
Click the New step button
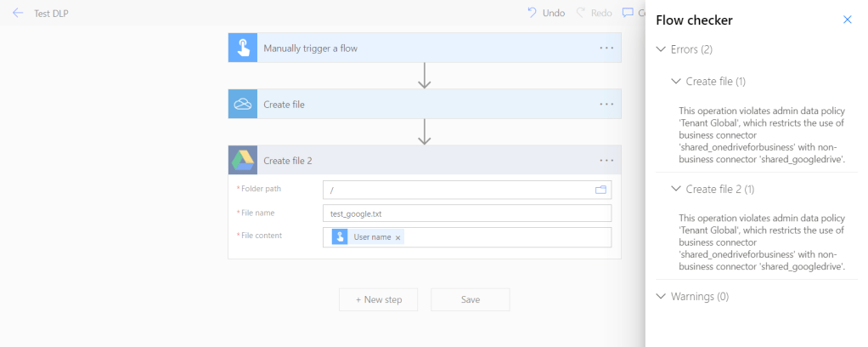coord(378,299)
